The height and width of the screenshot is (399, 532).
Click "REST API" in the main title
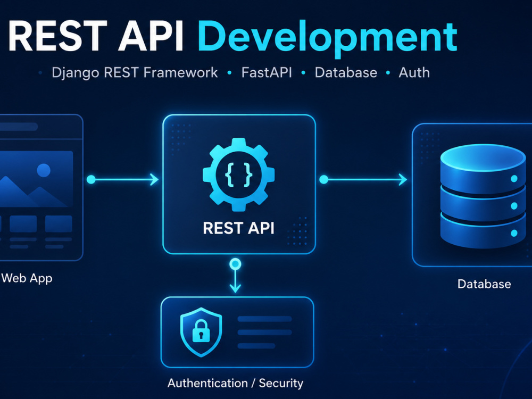click(x=95, y=36)
